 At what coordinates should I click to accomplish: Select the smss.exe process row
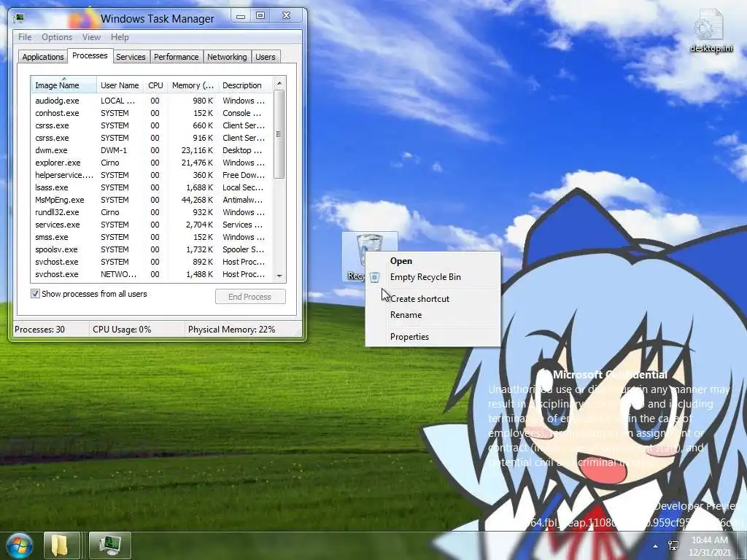152,237
